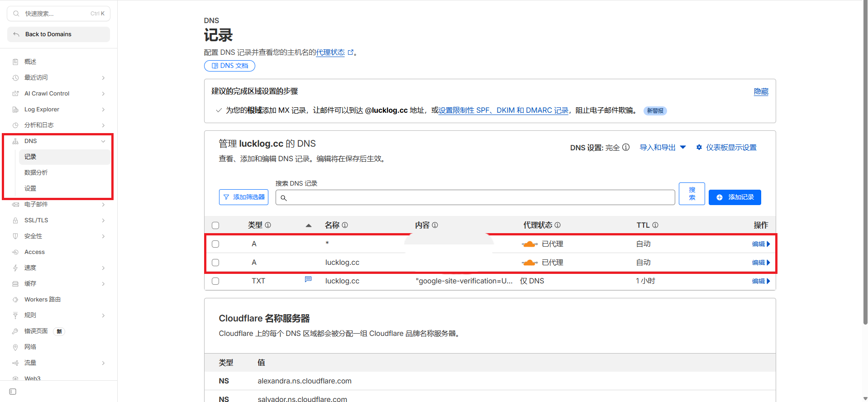Click the 概述 overview icon in sidebar
868x402 pixels.
pyautogui.click(x=15, y=62)
